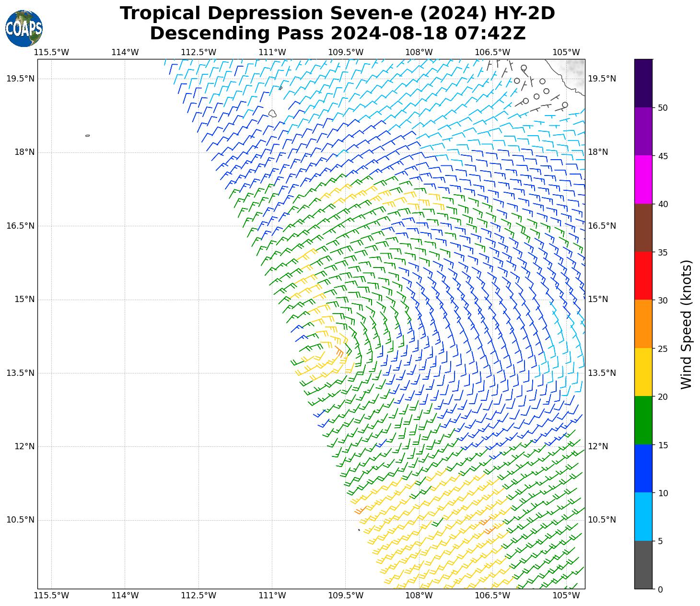Select the magenta 40-45 knot colorbar segment
The image size is (700, 606).
[x=643, y=179]
